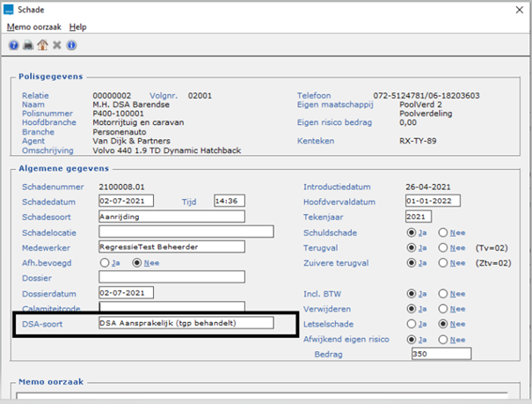Set Afh.bevoegd to Ja
The image size is (532, 404).
(x=105, y=262)
